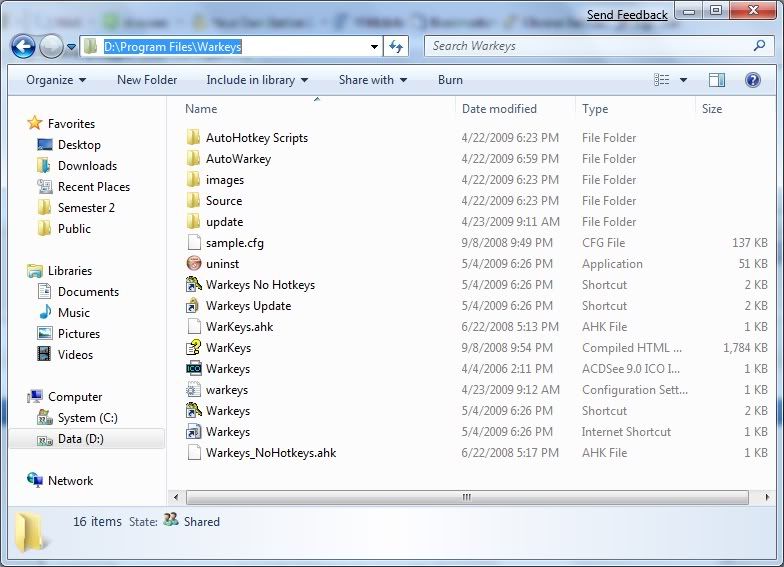The height and width of the screenshot is (567, 784).
Task: Click the horizontal scrollbar thumb
Action: (x=467, y=497)
